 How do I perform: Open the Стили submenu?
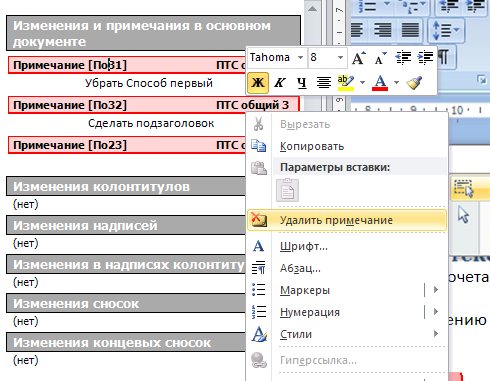coord(347,334)
